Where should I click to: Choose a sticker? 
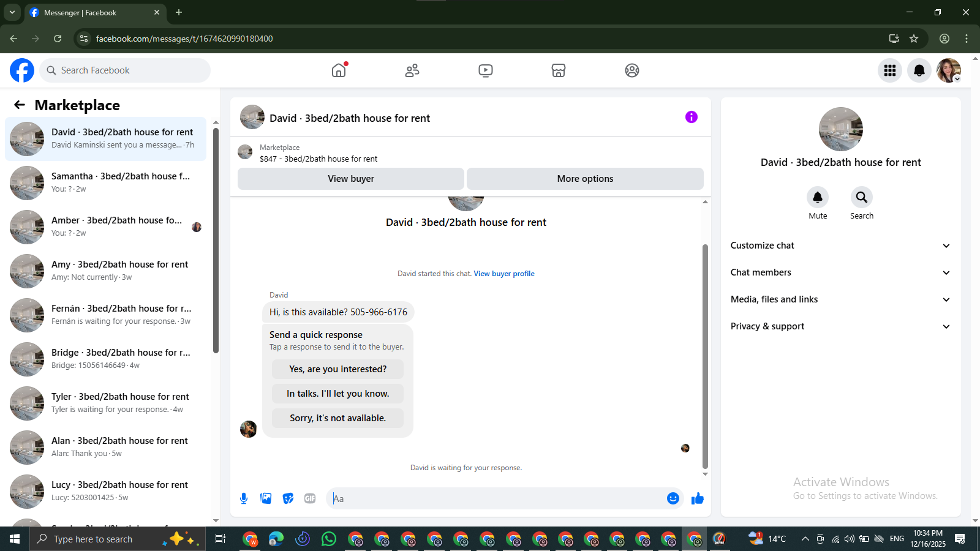point(288,498)
